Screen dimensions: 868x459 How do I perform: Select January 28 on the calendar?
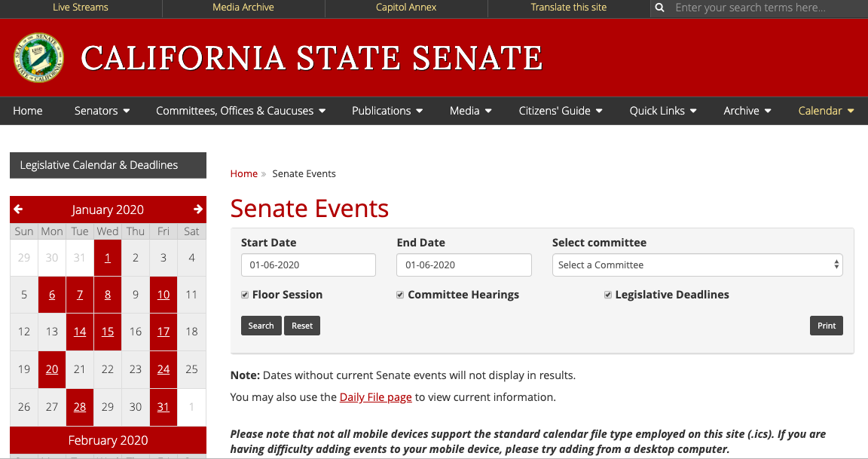click(x=80, y=407)
